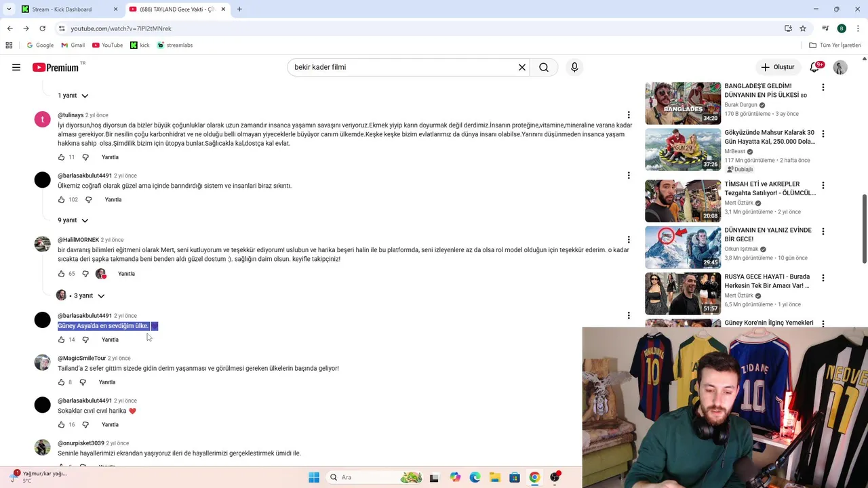Like the comment by @HalilMORNEK

click(x=61, y=274)
